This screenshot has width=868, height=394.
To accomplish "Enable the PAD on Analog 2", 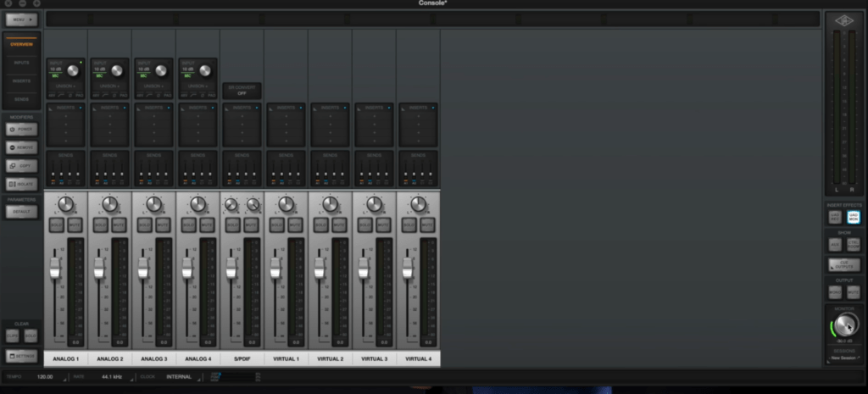I will pyautogui.click(x=124, y=95).
